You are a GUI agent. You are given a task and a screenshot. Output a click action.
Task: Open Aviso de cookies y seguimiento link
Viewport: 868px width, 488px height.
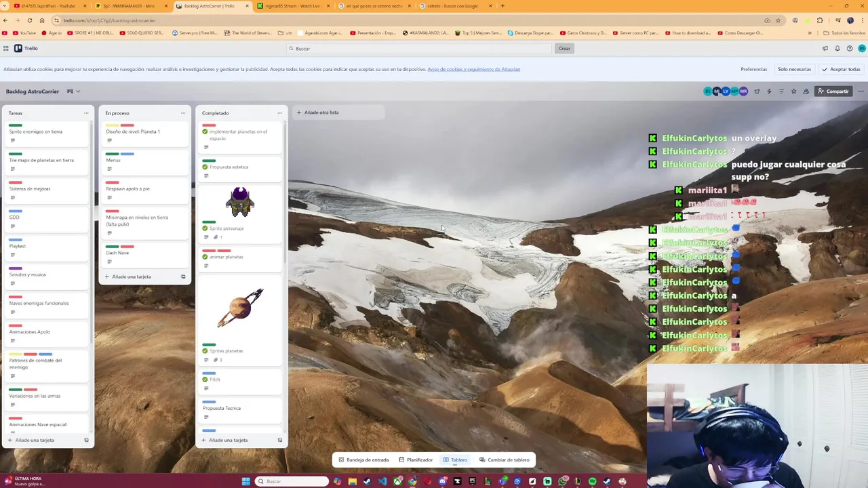pyautogui.click(x=473, y=69)
